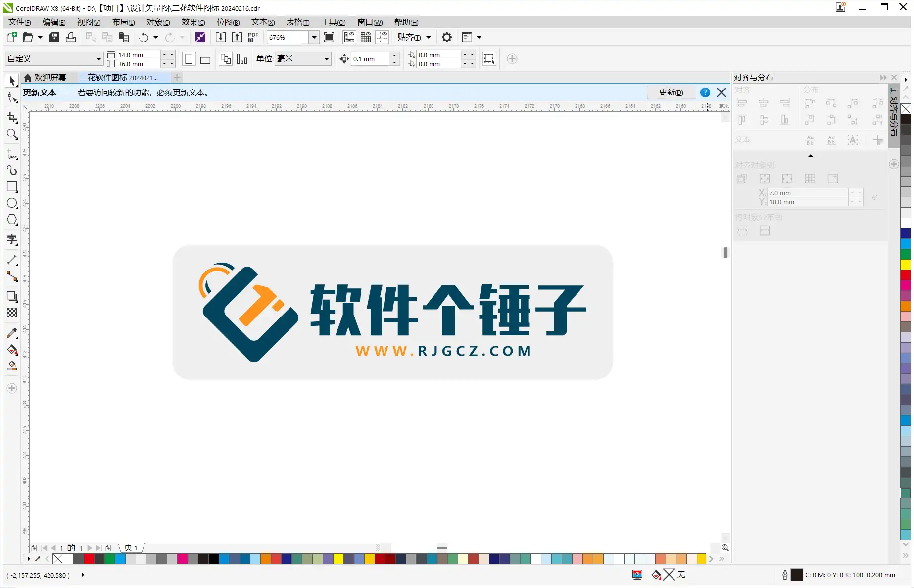Click the 更新 button
Viewport: 914px width, 588px height.
pos(671,92)
